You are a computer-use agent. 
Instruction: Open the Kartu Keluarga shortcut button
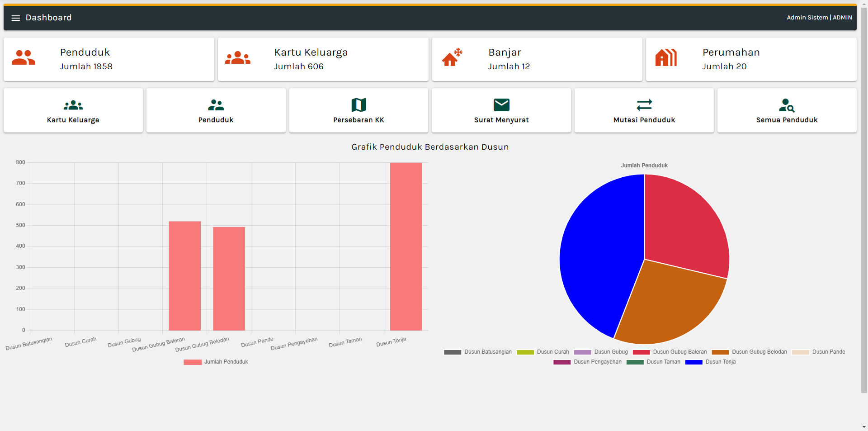click(73, 110)
